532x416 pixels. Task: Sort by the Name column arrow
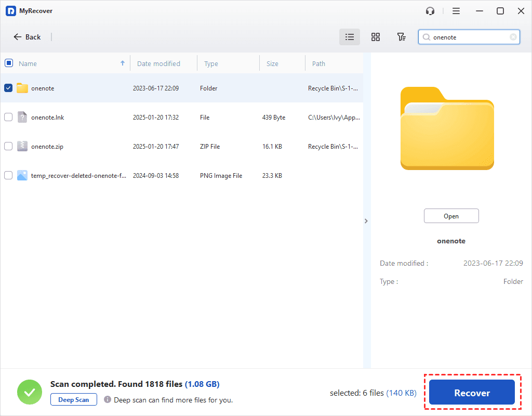tap(123, 62)
